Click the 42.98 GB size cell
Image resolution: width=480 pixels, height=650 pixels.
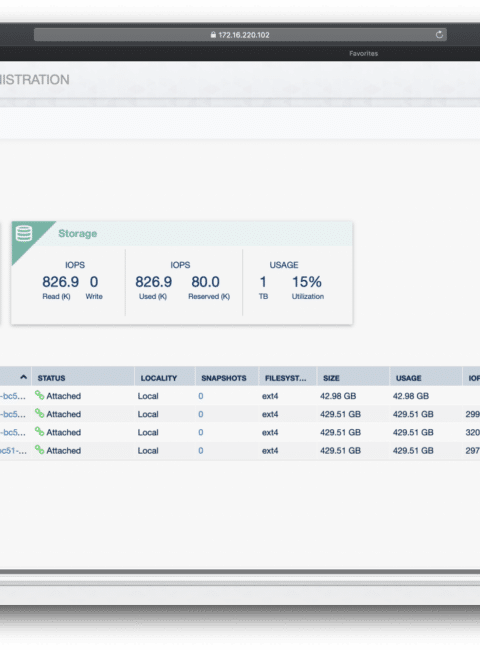tap(338, 396)
